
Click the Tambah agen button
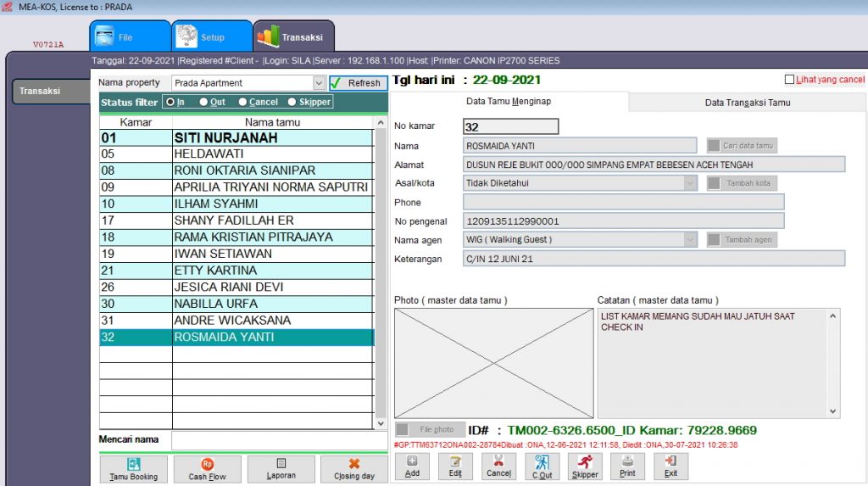pos(742,240)
